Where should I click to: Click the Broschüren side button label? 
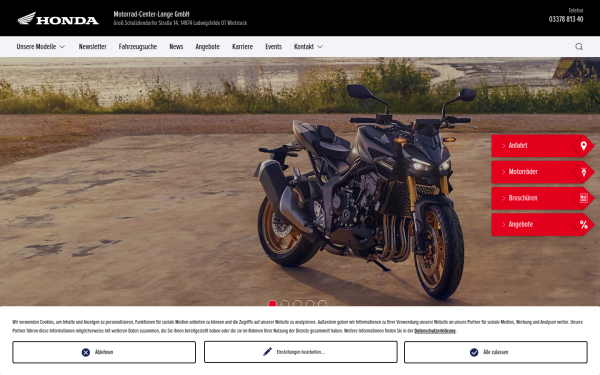[x=523, y=198]
